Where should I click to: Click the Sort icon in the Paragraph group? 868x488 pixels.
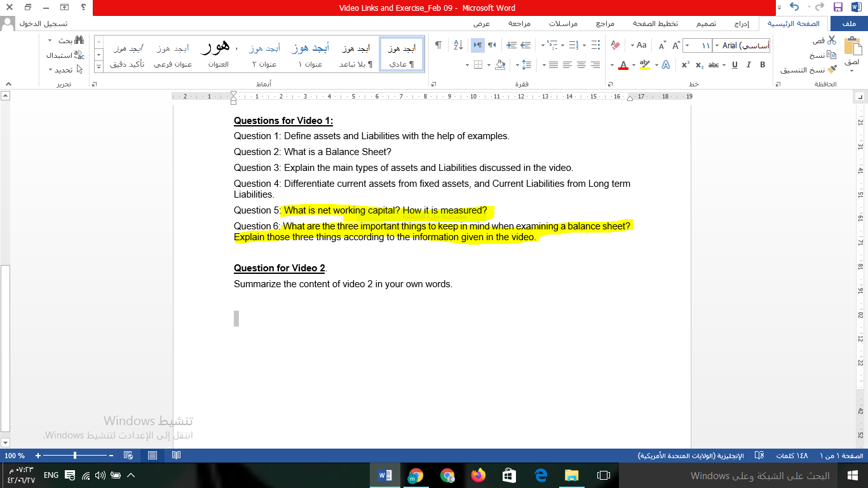(458, 44)
